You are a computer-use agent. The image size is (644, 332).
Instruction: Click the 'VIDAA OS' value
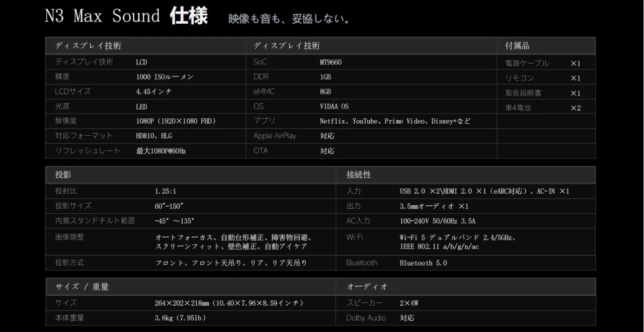[334, 107]
